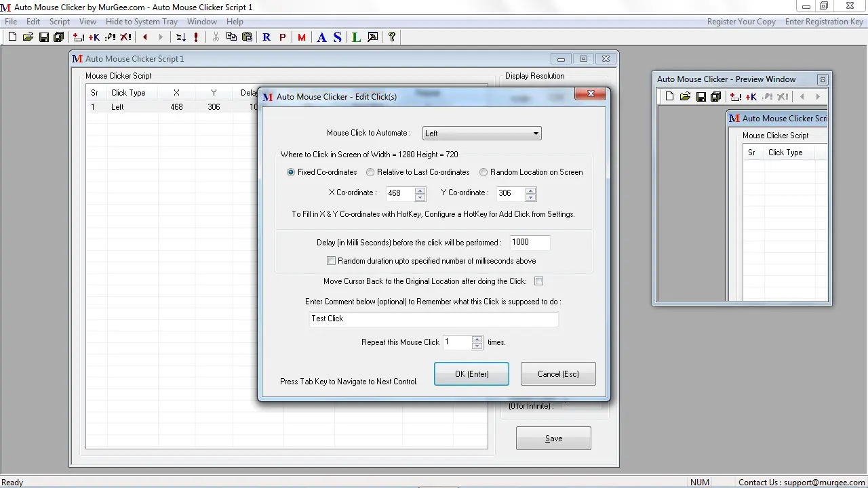This screenshot has height=488, width=868.
Task: Click the red M toolbar icon
Action: [x=302, y=37]
